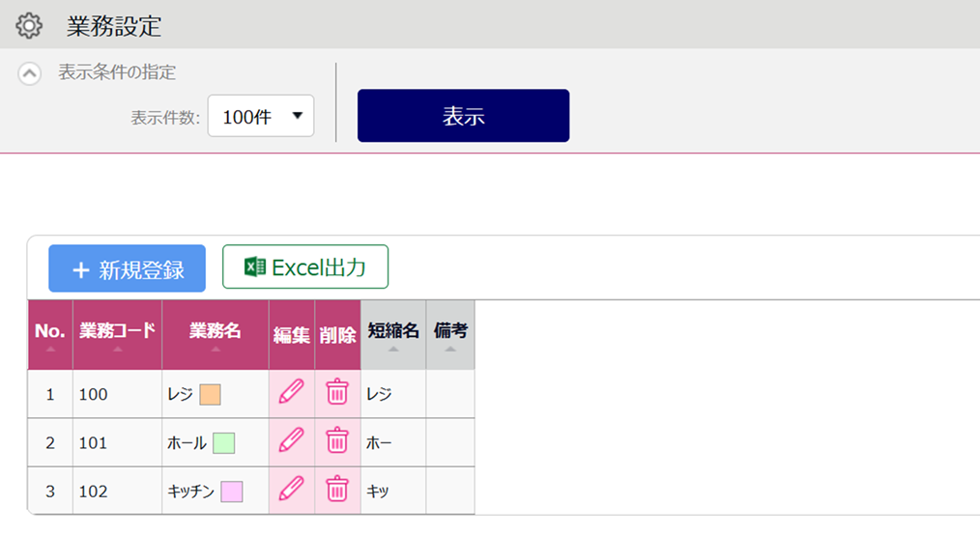Image resolution: width=980 pixels, height=535 pixels.
Task: Click the green color swatch for ホール
Action: [x=223, y=443]
